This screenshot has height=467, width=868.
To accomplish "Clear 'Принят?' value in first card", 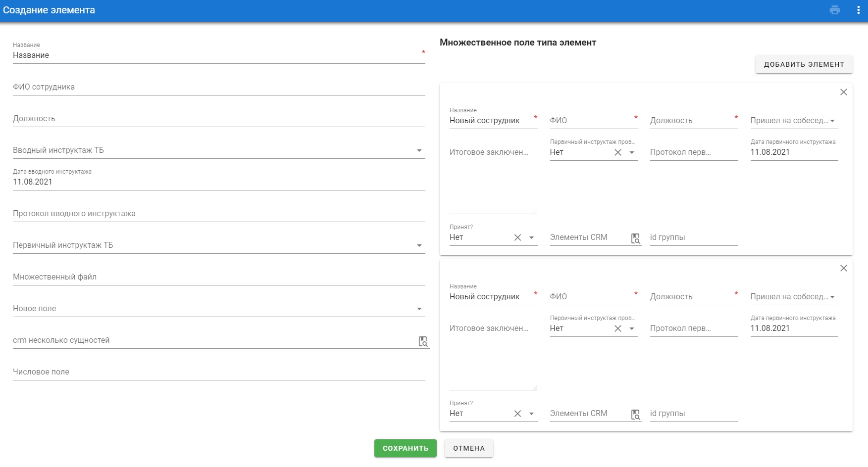I will (517, 237).
